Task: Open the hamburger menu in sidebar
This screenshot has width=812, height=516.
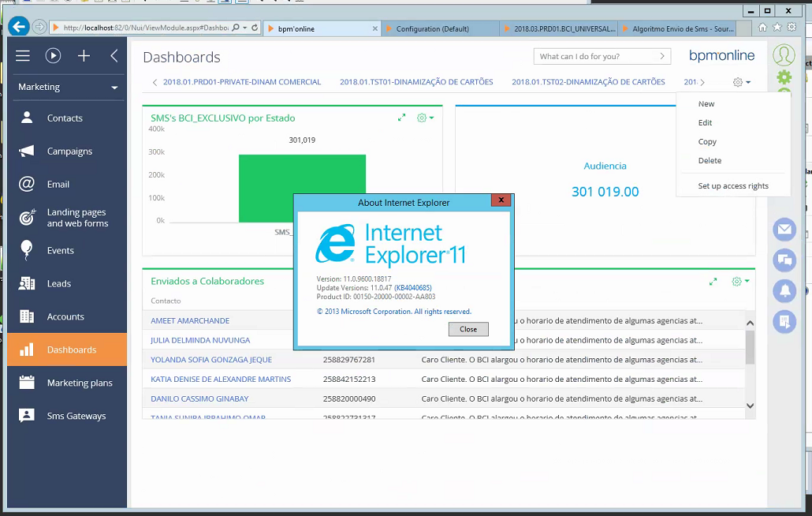Action: (22, 55)
